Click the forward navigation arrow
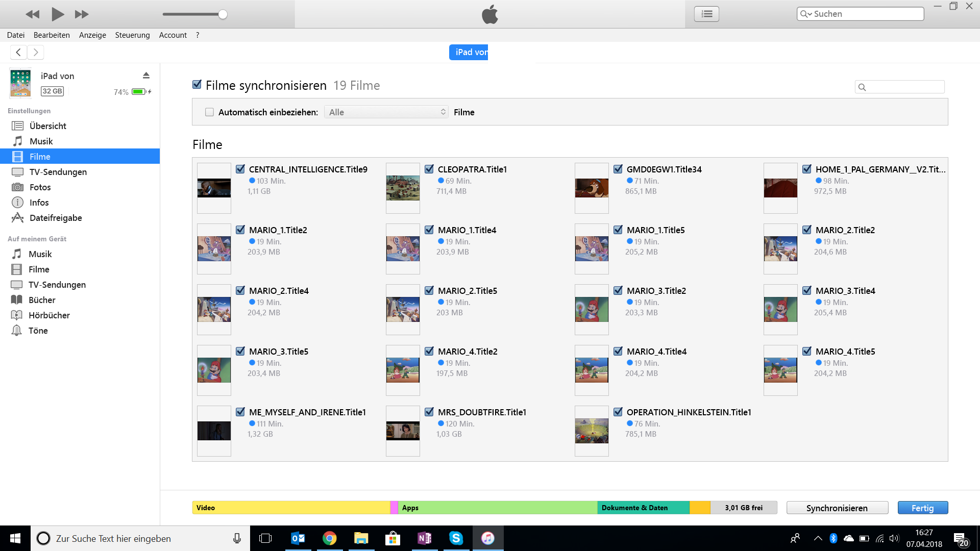 (x=36, y=52)
